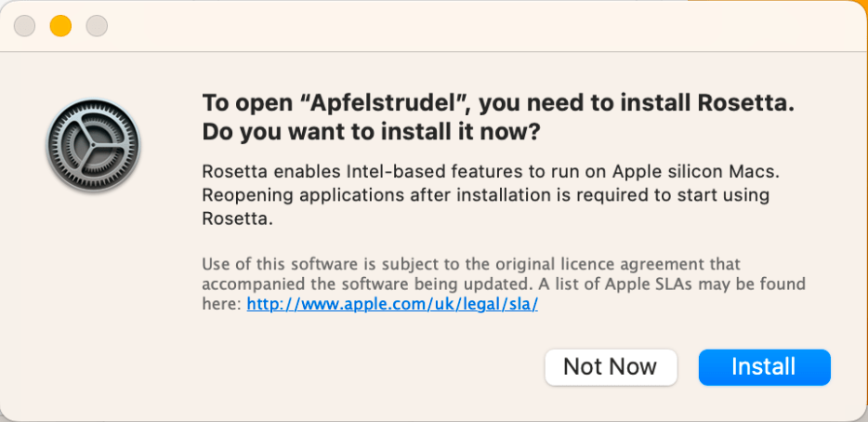This screenshot has height=422, width=868.
Task: Click "Do you want to install it now?" text
Action: click(371, 133)
